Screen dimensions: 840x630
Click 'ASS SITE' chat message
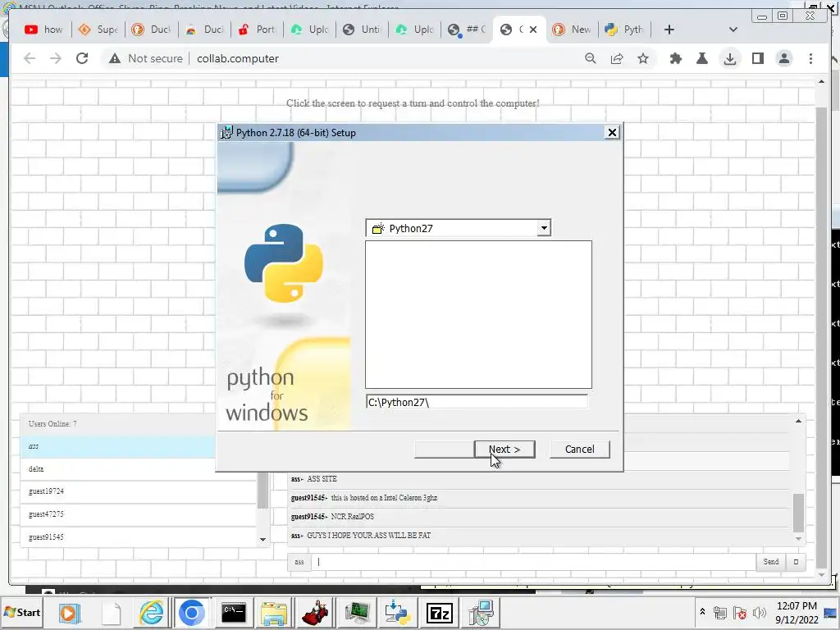tap(322, 479)
